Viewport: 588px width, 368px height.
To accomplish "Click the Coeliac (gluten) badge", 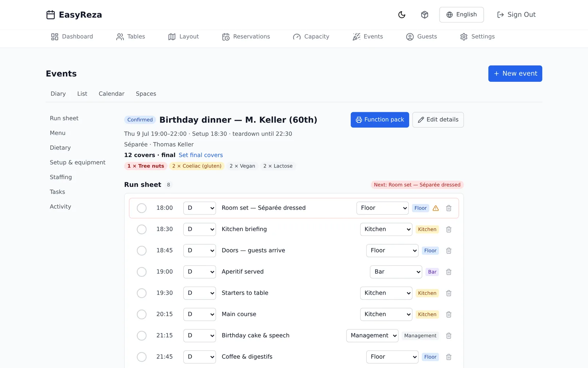I will (197, 166).
